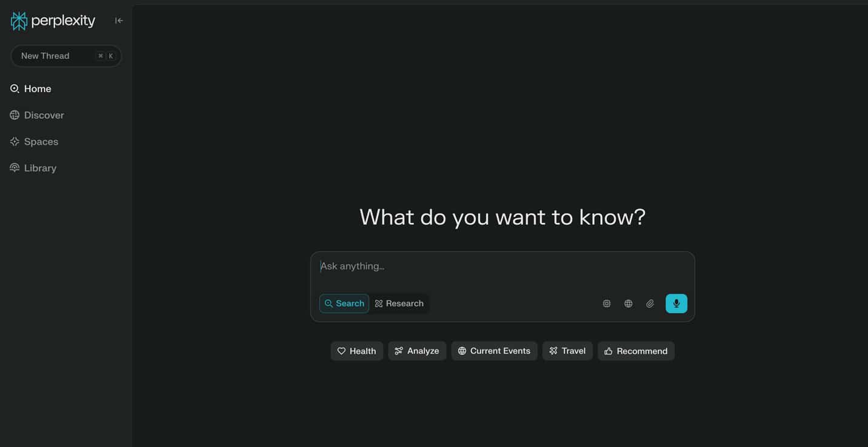Collapse the sidebar with arrow icon
The width and height of the screenshot is (868, 447).
click(119, 21)
